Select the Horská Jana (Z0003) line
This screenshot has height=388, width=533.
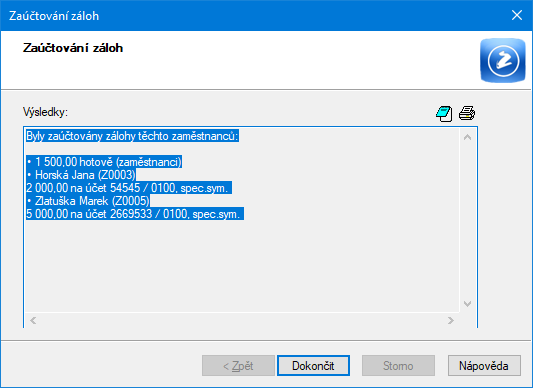pyautogui.click(x=81, y=175)
